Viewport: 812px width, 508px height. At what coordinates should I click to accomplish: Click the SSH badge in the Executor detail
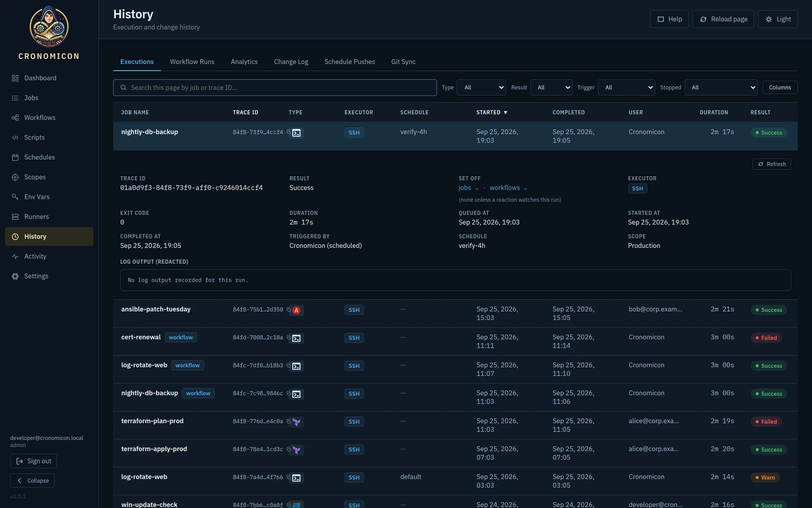pyautogui.click(x=637, y=188)
